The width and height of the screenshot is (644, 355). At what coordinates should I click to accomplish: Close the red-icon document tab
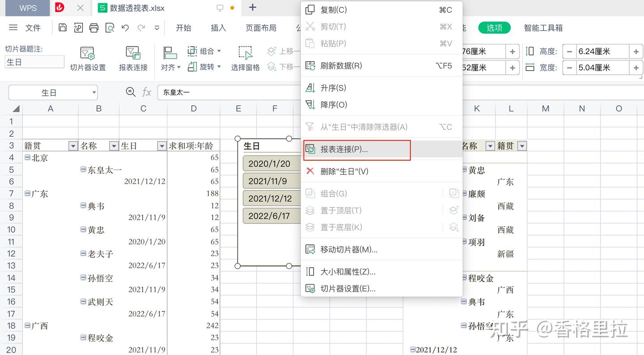click(80, 8)
